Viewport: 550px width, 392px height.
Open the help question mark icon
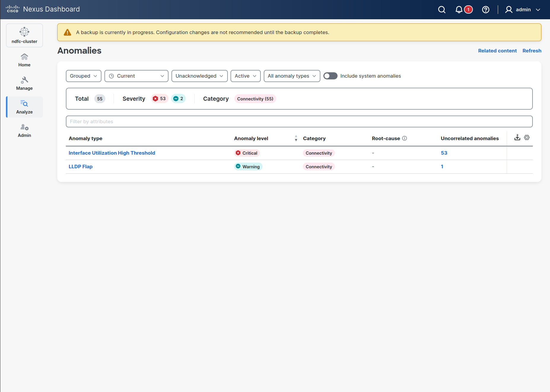click(x=486, y=10)
